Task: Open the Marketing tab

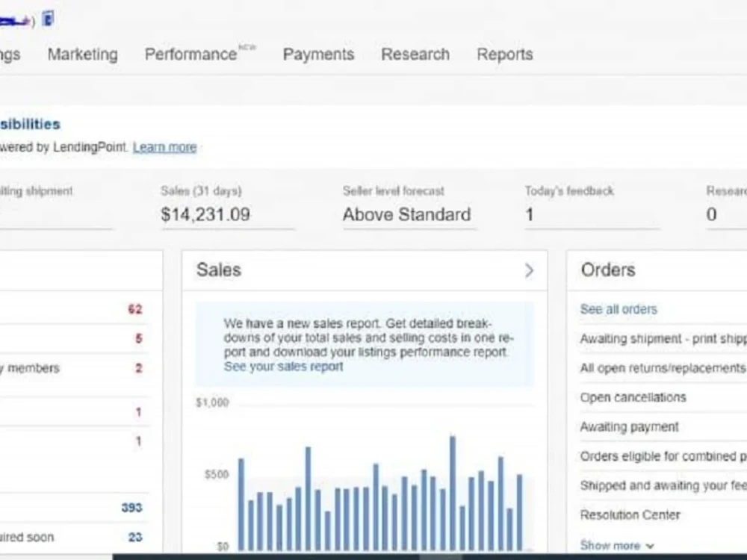Action: click(82, 55)
